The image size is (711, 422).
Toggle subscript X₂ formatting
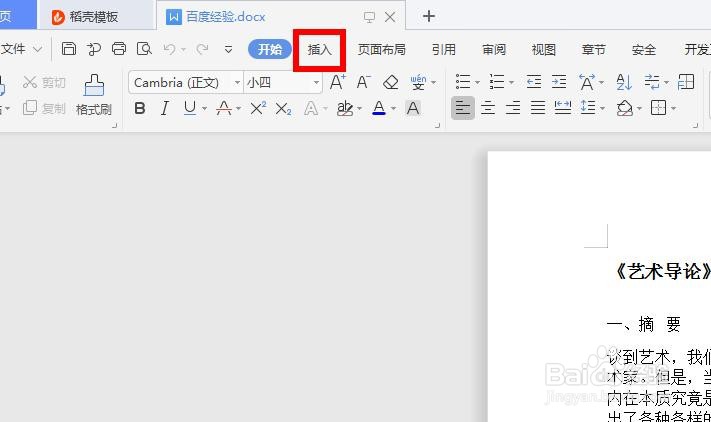tap(283, 108)
